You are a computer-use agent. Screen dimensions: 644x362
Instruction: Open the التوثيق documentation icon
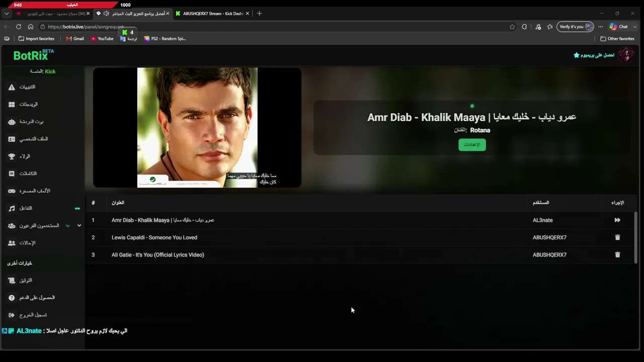coord(12,281)
